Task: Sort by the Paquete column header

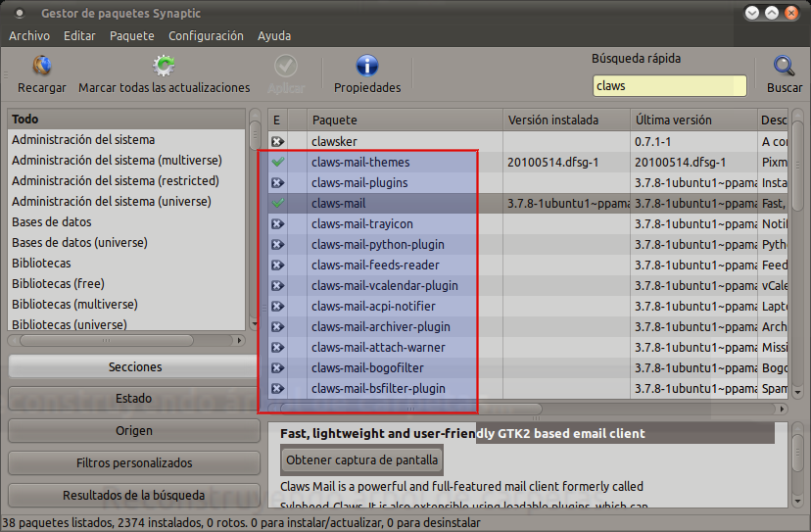Action: [x=405, y=121]
